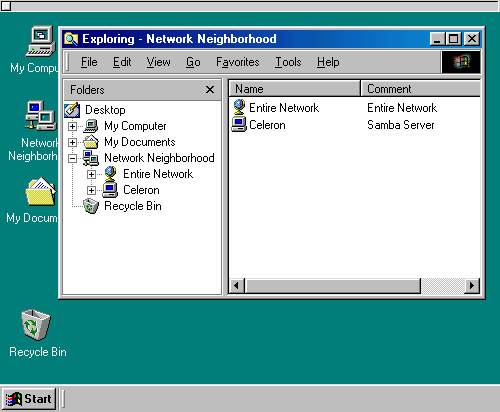
Task: Click Explorer magnifier icon in title bar
Action: tap(71, 39)
